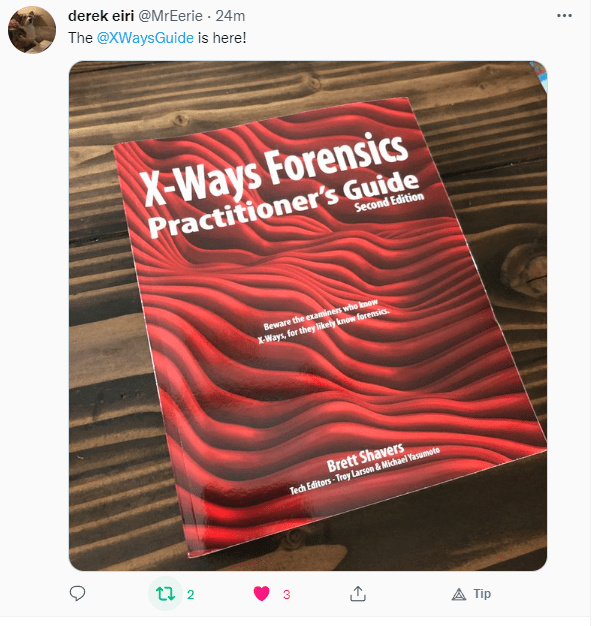
Task: Click the Tip triangle icon
Action: 459,594
